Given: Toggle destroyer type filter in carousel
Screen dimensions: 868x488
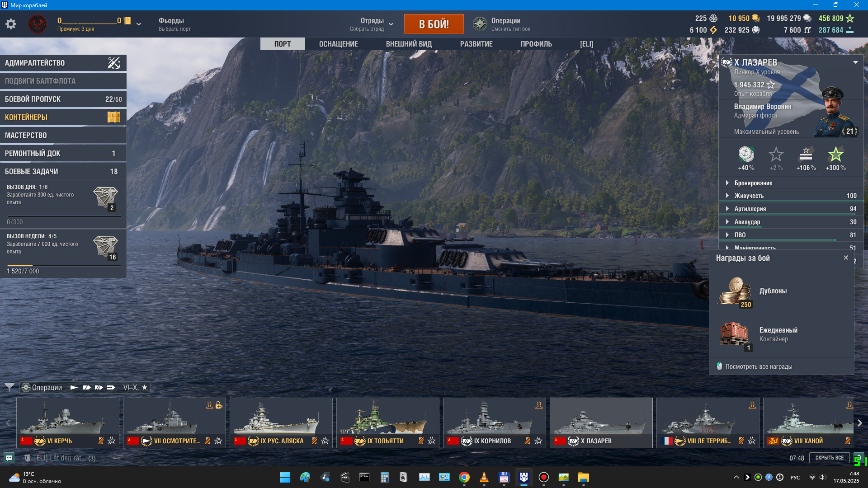Looking at the screenshot, I should tap(74, 387).
